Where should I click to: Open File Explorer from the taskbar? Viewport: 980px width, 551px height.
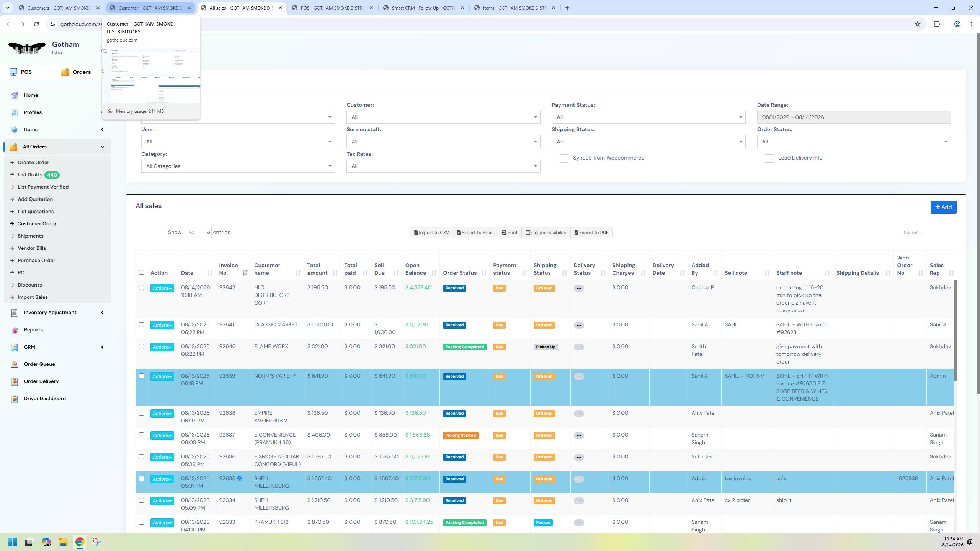coord(63,542)
